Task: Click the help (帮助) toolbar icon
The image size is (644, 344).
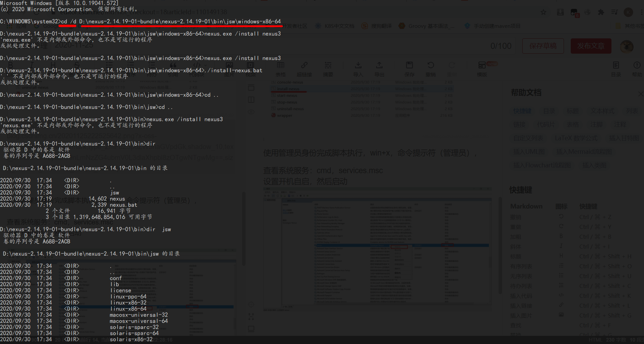Action: tap(637, 69)
